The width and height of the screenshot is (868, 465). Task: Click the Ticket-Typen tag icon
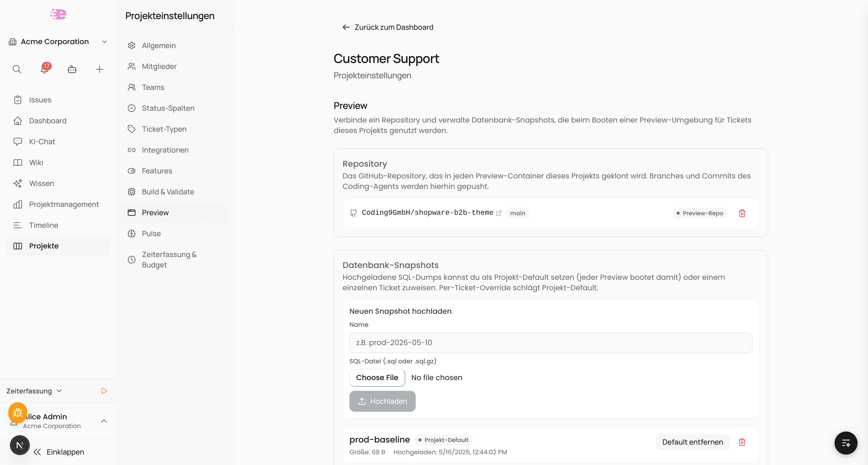[132, 129]
